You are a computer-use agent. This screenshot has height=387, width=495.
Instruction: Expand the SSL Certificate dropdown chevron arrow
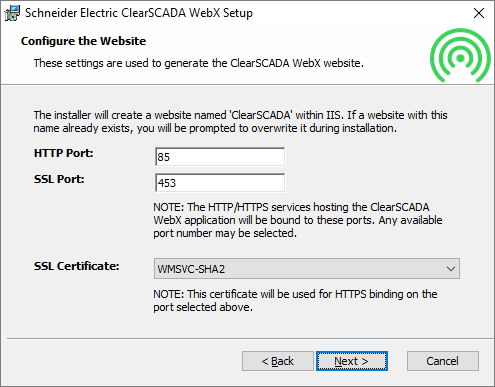pyautogui.click(x=451, y=269)
